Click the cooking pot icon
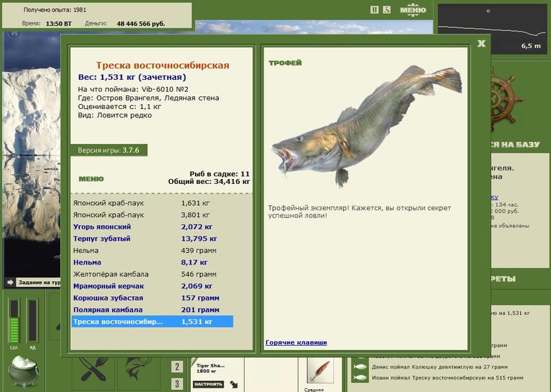Screen dimensions: 551x392 click(23, 371)
